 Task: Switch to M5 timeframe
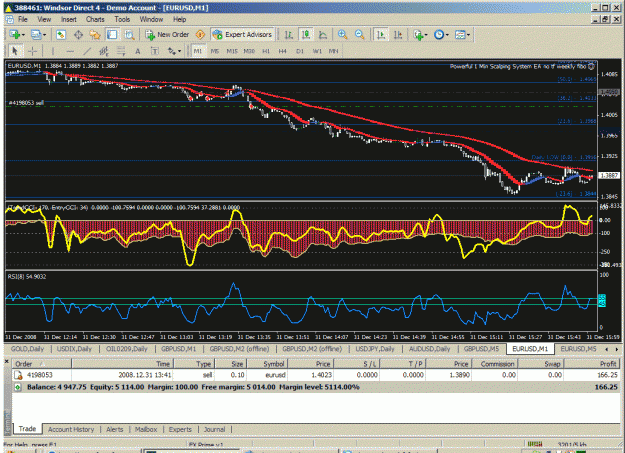[215, 51]
